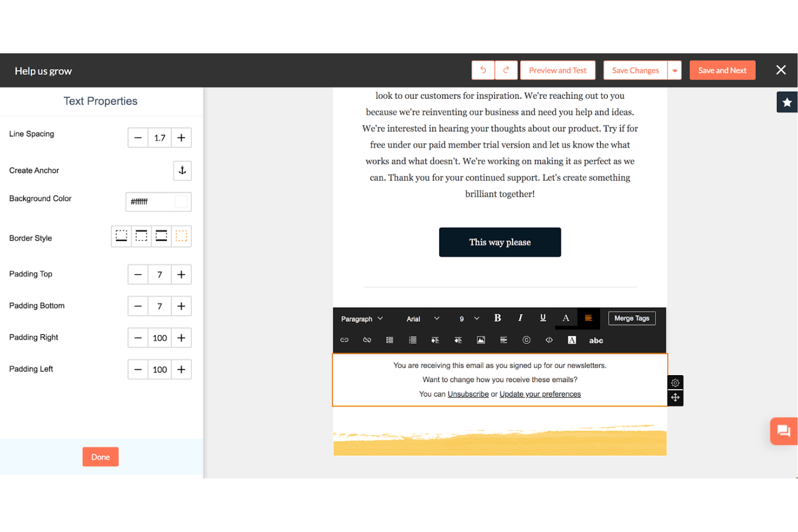Open the font size 9 dropdown
Image resolution: width=798 pixels, height=532 pixels.
click(469, 319)
